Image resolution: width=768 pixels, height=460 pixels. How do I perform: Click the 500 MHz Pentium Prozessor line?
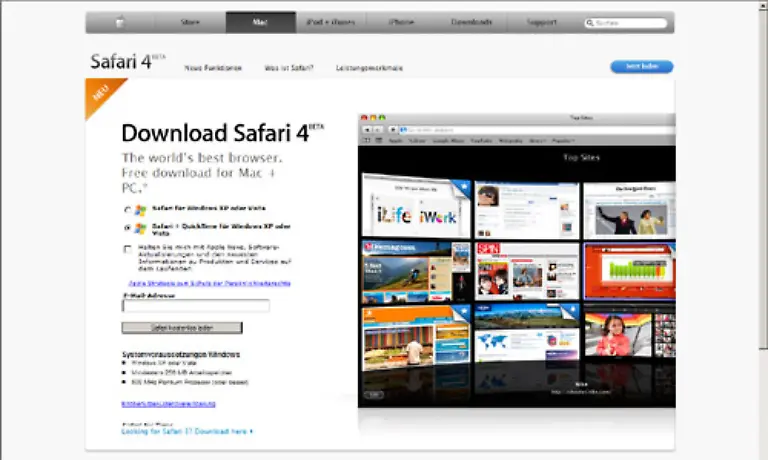click(190, 382)
